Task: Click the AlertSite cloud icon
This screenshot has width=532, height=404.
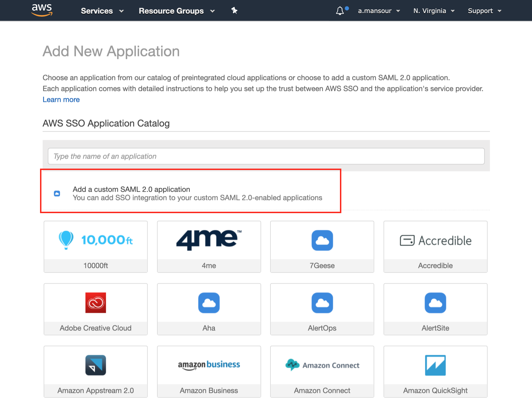Action: pos(436,303)
